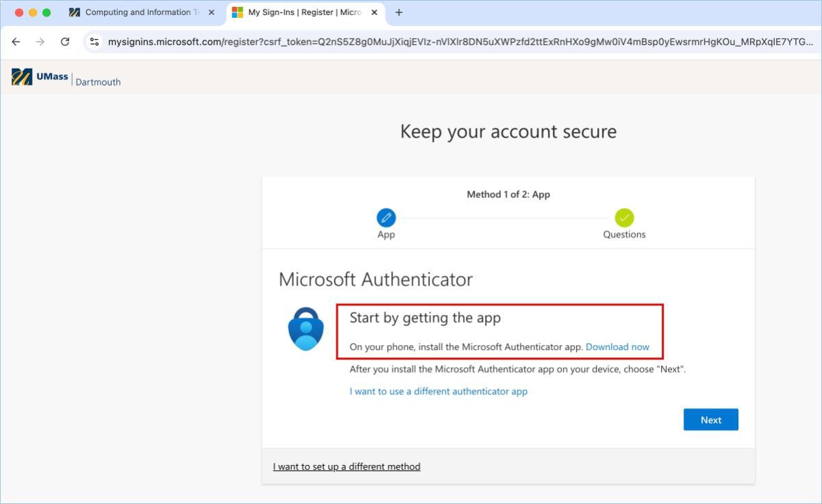Click the UMass Dartmouth logo

point(66,78)
